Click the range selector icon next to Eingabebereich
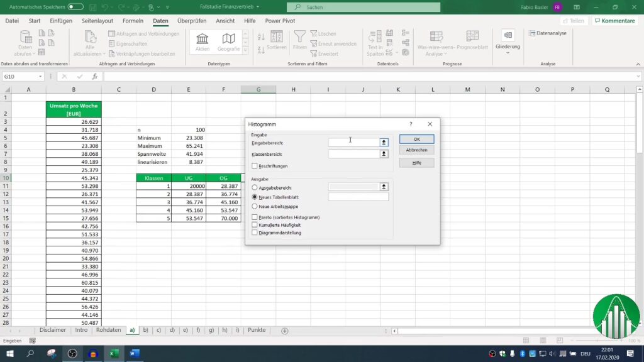Image resolution: width=644 pixels, height=362 pixels. (384, 143)
